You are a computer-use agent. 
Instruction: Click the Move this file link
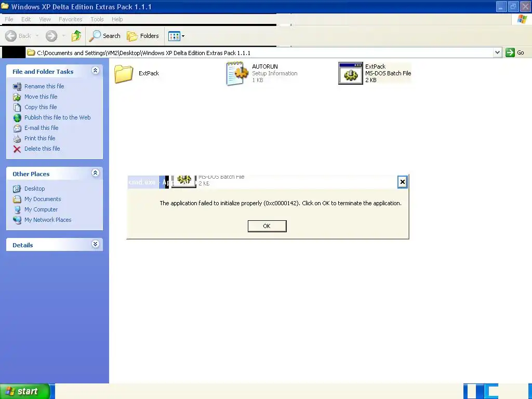coord(41,97)
